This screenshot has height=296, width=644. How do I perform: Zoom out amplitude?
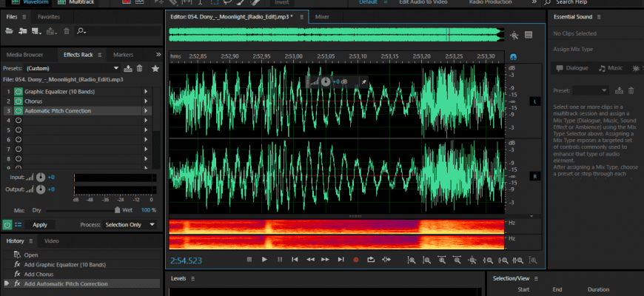[x=426, y=260]
